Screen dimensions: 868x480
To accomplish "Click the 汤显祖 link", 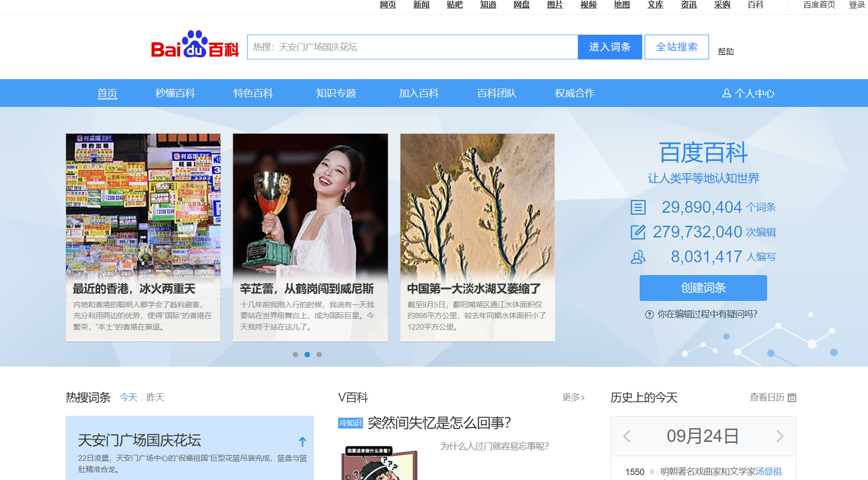I will pos(768,472).
